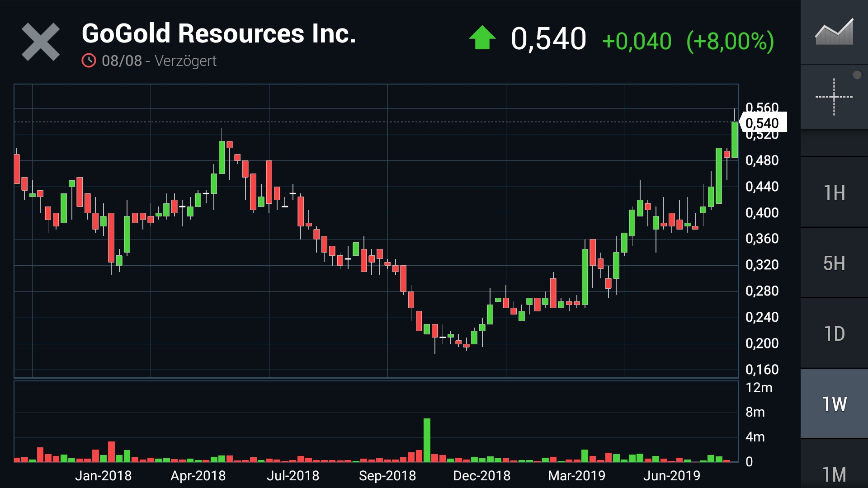Tap the Jan-2018 date axis label

pyautogui.click(x=103, y=475)
